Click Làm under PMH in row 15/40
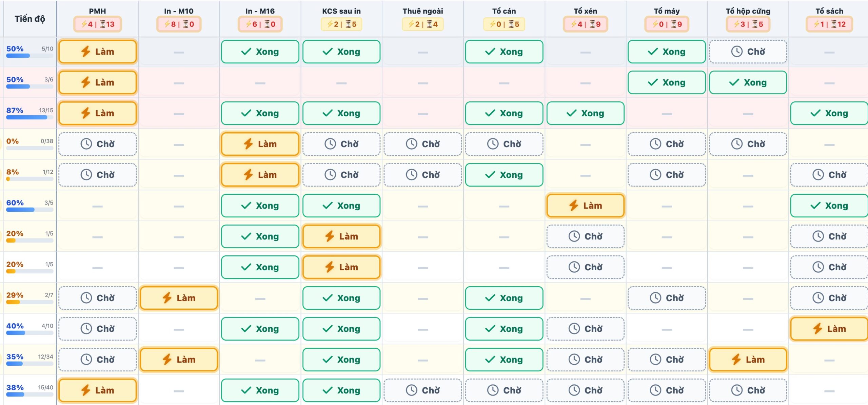Viewport: 868px width, 405px height. click(98, 390)
